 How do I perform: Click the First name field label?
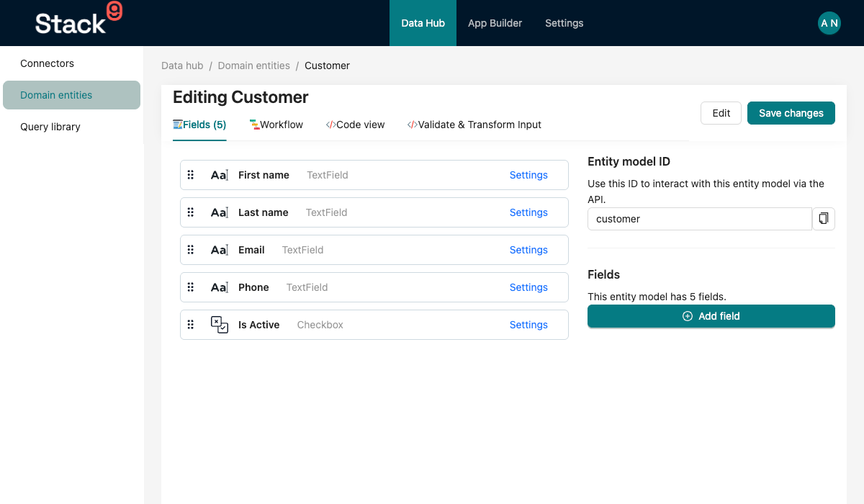[x=264, y=175]
